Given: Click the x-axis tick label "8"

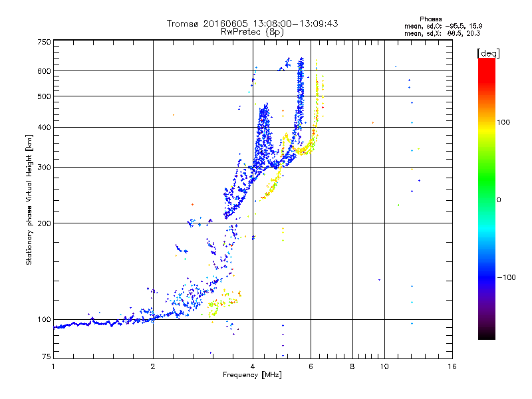Looking at the screenshot, I should click(352, 366).
